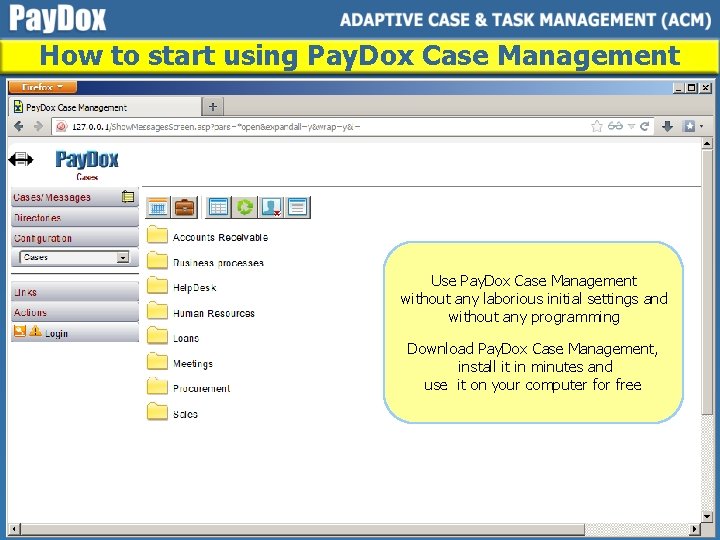Click the warning triangle near Login
The width and height of the screenshot is (720, 540).
pyautogui.click(x=35, y=331)
